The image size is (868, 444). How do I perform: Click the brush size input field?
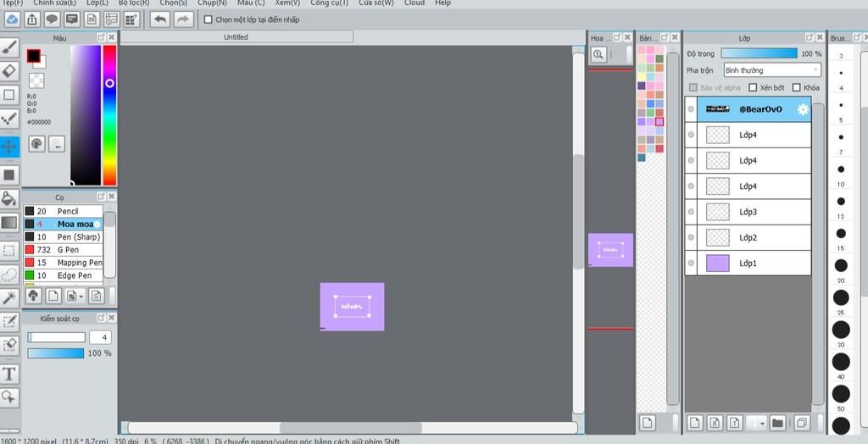click(x=100, y=338)
